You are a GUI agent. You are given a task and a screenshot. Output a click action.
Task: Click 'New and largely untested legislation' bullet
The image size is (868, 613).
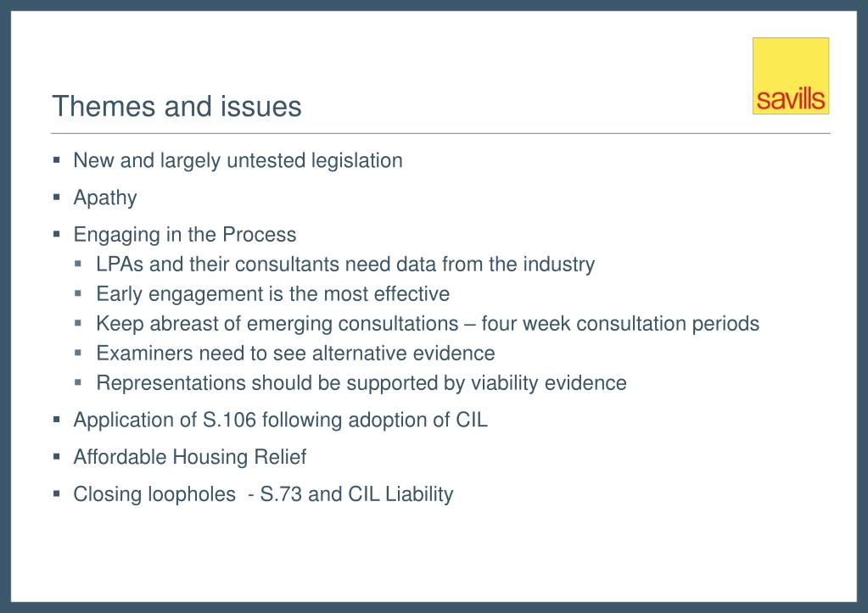[238, 161]
